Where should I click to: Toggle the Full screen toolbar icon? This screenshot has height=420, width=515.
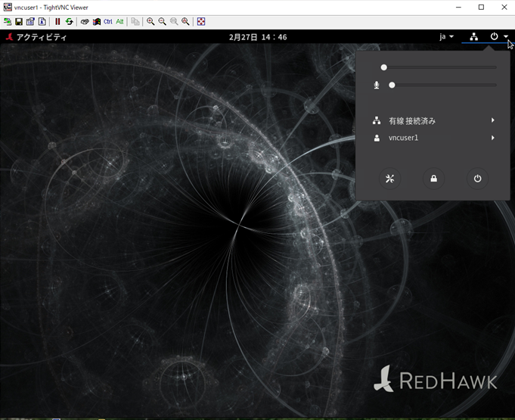point(201,22)
